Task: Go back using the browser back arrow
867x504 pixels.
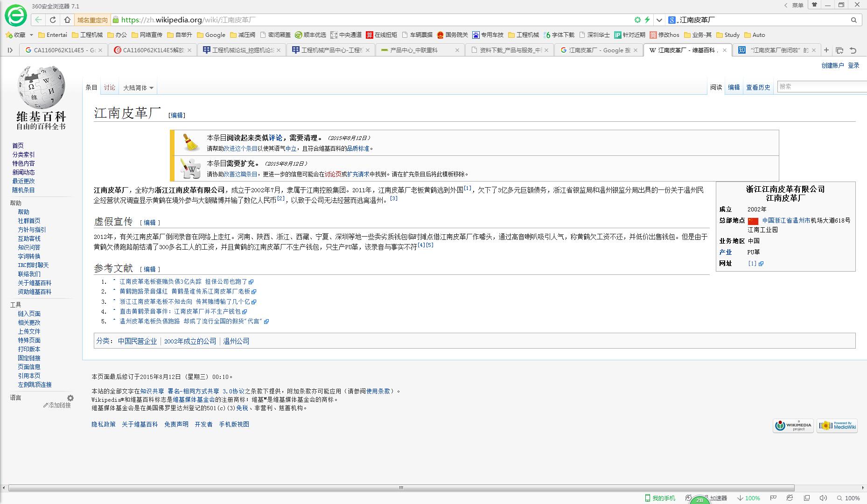Action: (x=39, y=20)
